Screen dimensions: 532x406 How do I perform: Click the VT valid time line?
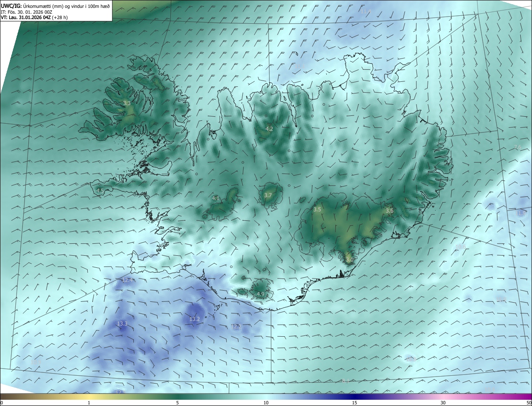34,17
